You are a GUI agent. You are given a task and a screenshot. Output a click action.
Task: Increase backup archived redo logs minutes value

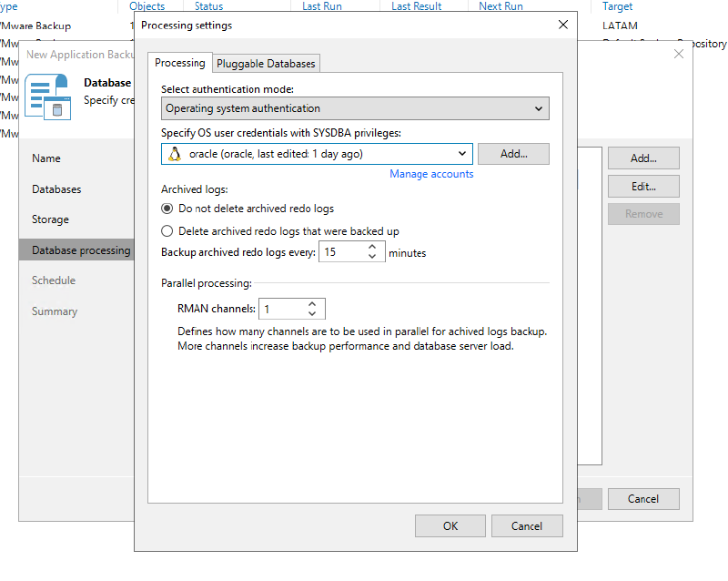tap(372, 247)
